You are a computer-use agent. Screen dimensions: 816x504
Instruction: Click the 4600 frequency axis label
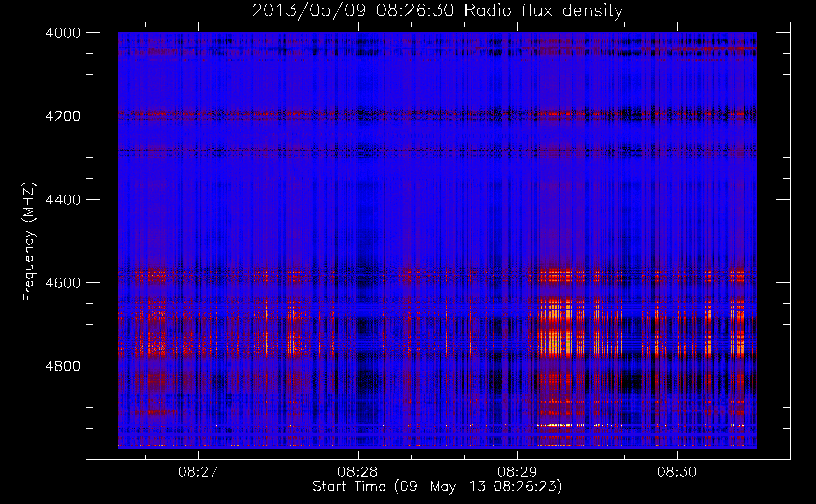(63, 283)
